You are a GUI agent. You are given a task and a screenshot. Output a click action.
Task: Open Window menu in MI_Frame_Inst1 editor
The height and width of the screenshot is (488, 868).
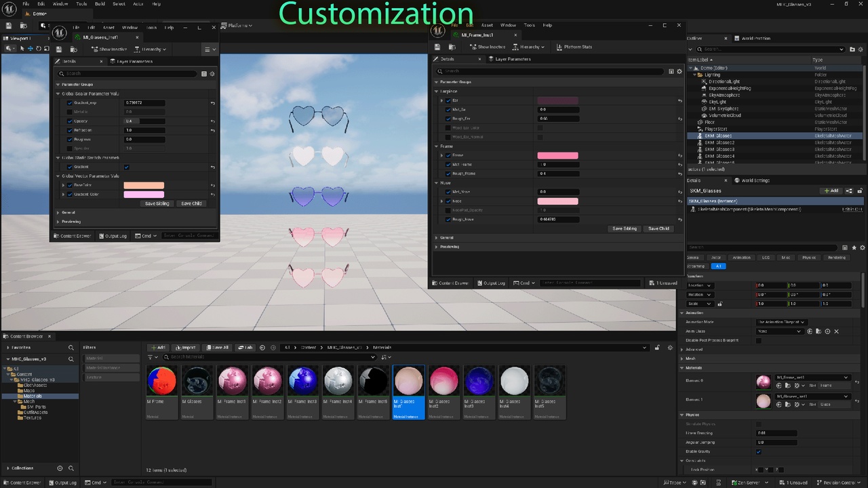(x=508, y=25)
